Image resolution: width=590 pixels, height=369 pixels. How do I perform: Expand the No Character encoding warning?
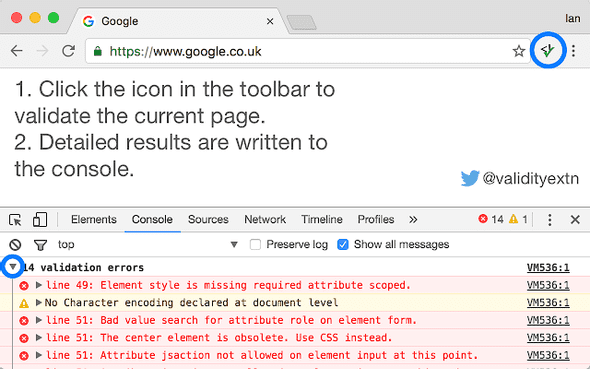point(38,302)
